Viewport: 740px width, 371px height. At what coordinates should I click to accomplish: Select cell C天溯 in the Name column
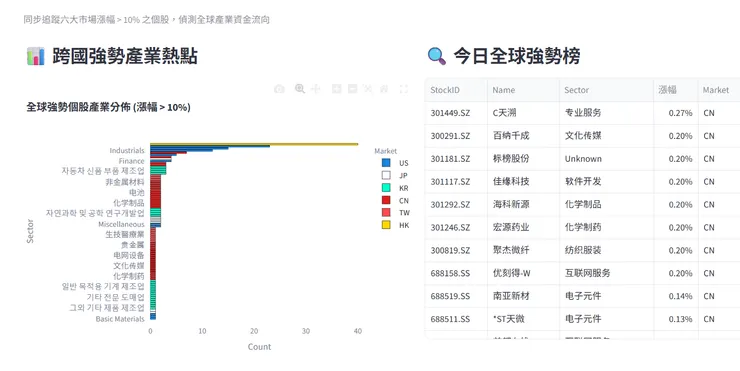coord(523,113)
